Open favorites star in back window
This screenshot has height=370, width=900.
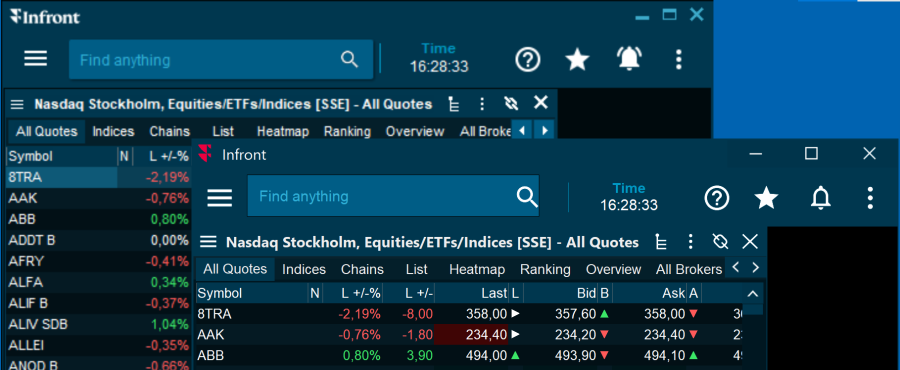(577, 59)
